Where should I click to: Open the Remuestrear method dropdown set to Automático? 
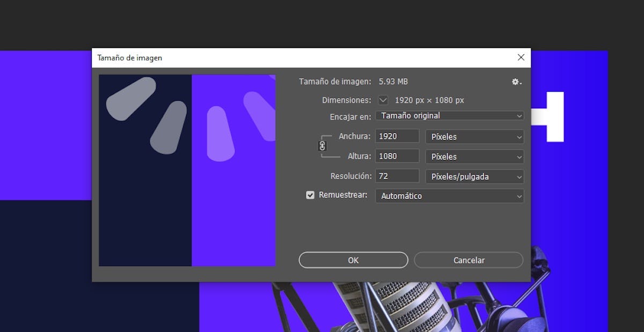(449, 196)
